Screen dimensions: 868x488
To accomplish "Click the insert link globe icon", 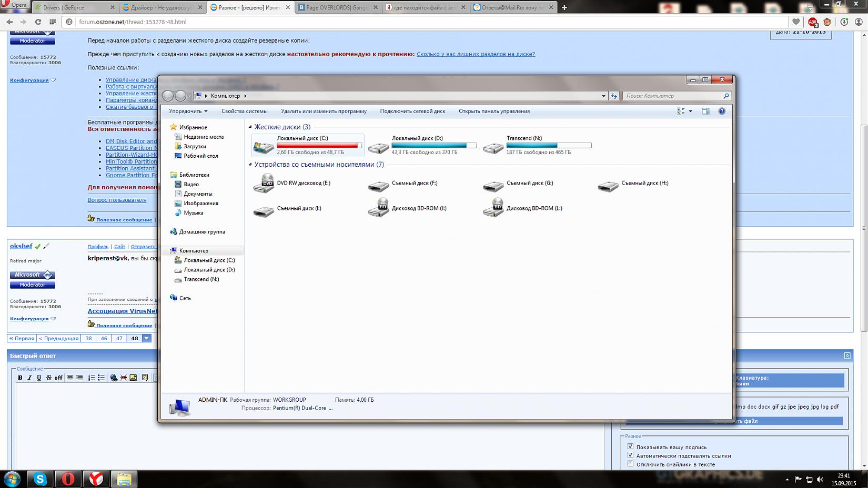I will pos(114,378).
